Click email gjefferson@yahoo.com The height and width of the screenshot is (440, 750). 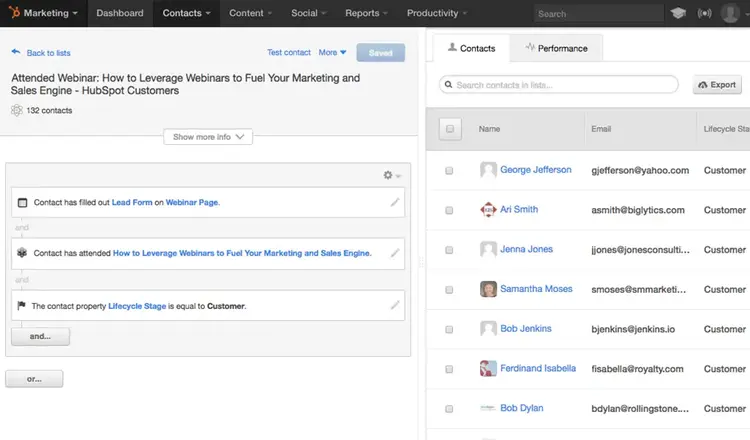640,170
